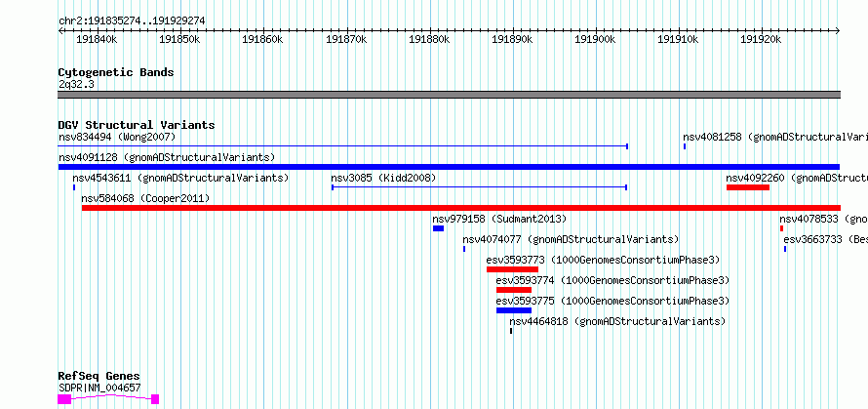Click the RefSeq Genes track title
868x409 pixels.
[x=99, y=377]
